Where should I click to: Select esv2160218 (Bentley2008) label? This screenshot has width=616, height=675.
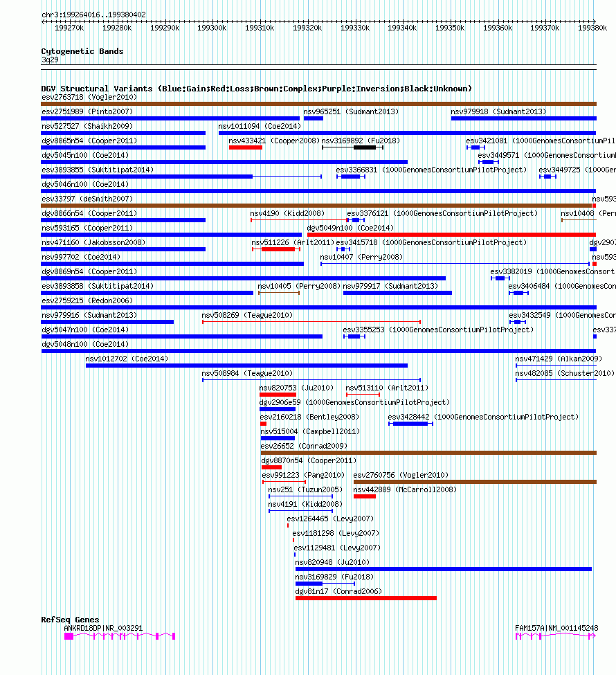[x=309, y=417]
